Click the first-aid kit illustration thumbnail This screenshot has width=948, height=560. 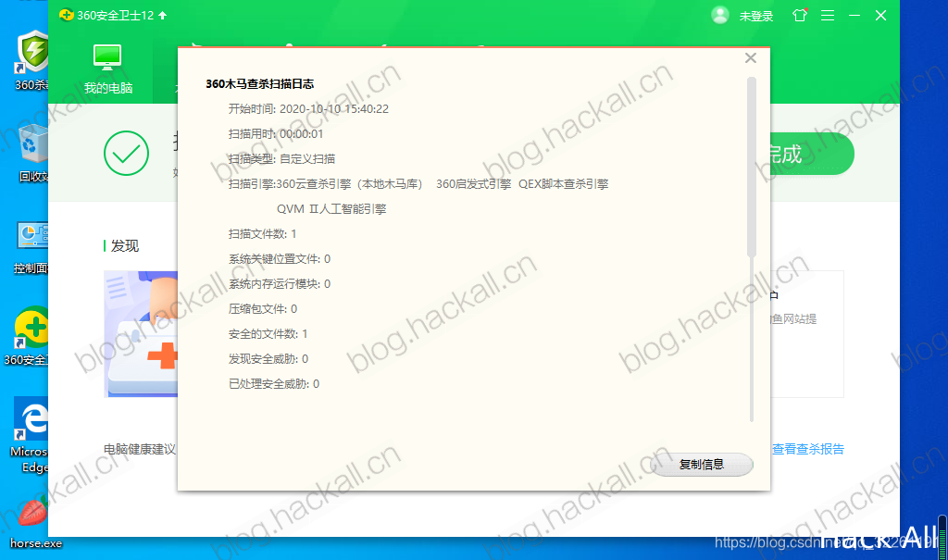coord(141,334)
